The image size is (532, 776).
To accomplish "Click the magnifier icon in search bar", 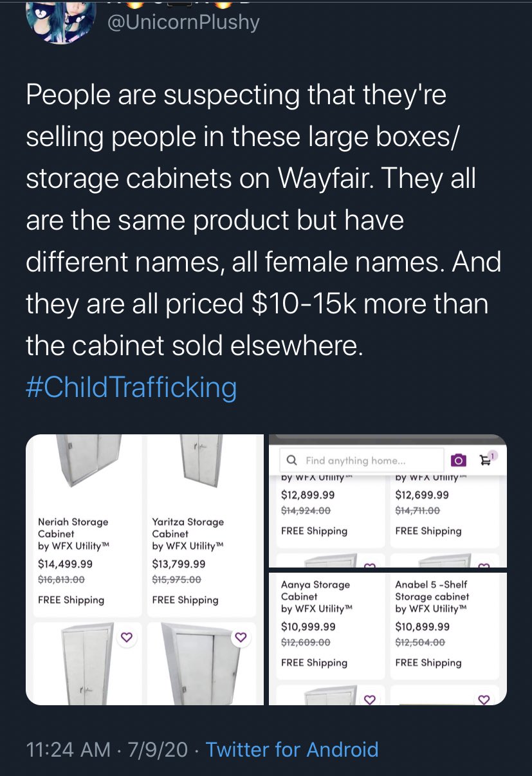I will (291, 461).
